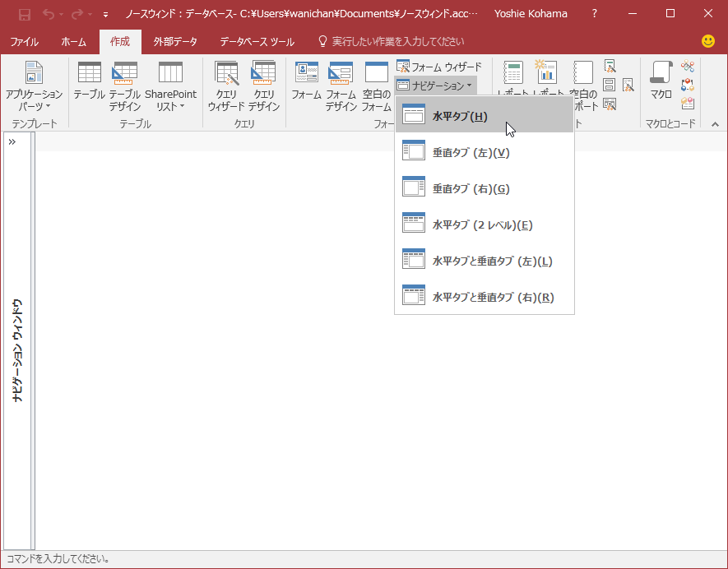The width and height of the screenshot is (728, 569).
Task: Click the postcard wizard icon beside labels icon
Action: 628,85
